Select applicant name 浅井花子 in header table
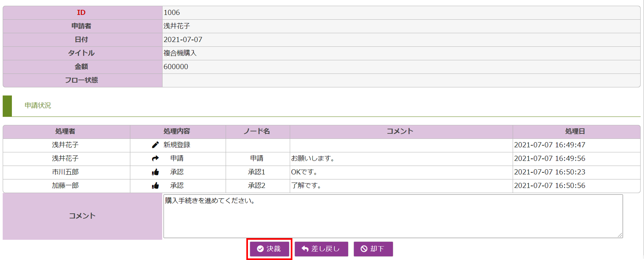Screen dimensions: 644x260 point(177,26)
